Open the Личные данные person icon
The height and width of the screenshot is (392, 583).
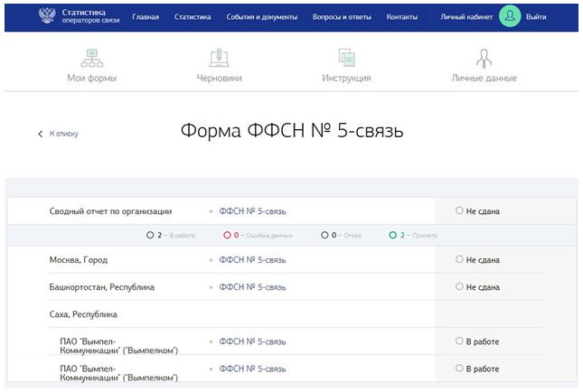click(x=484, y=59)
